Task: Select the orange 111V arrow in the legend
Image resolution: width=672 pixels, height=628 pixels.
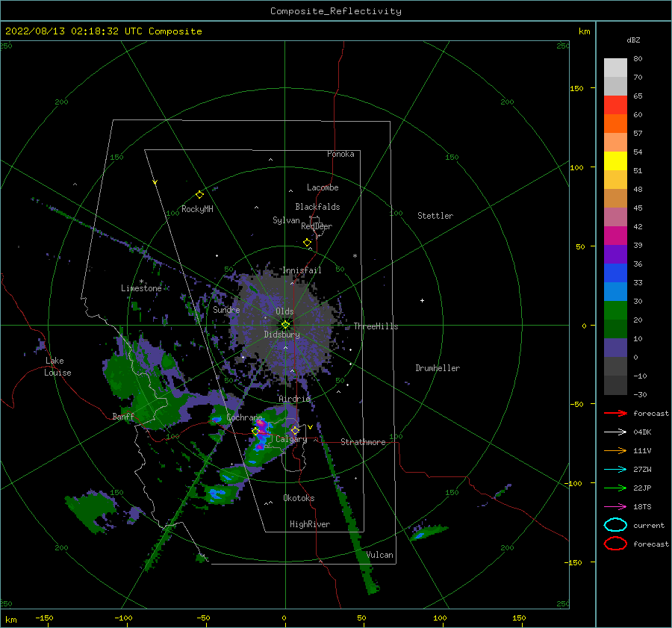Action: pos(615,450)
